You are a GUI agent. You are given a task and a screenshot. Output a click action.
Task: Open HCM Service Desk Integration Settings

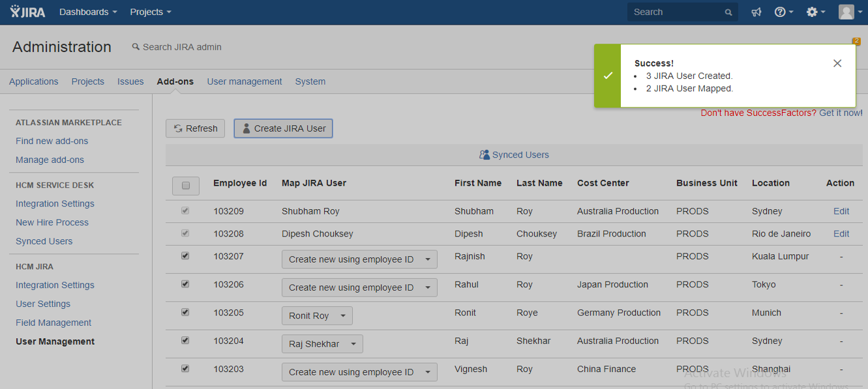tap(55, 203)
